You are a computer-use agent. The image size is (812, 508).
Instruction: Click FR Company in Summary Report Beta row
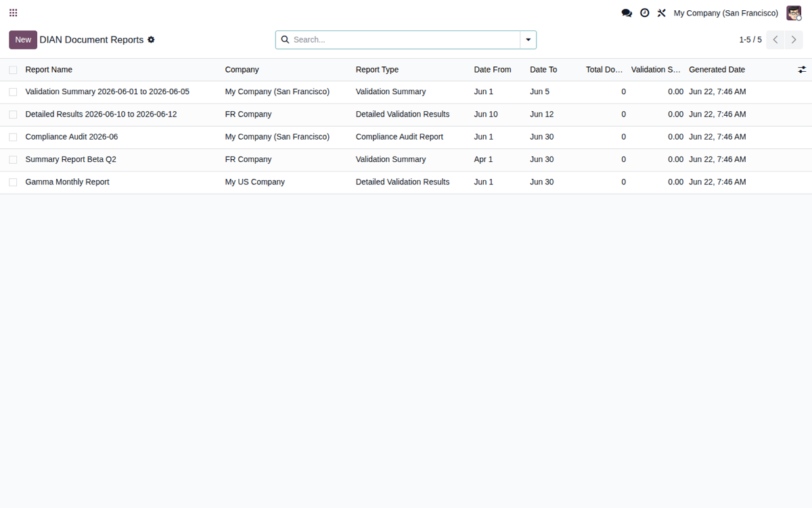point(248,159)
